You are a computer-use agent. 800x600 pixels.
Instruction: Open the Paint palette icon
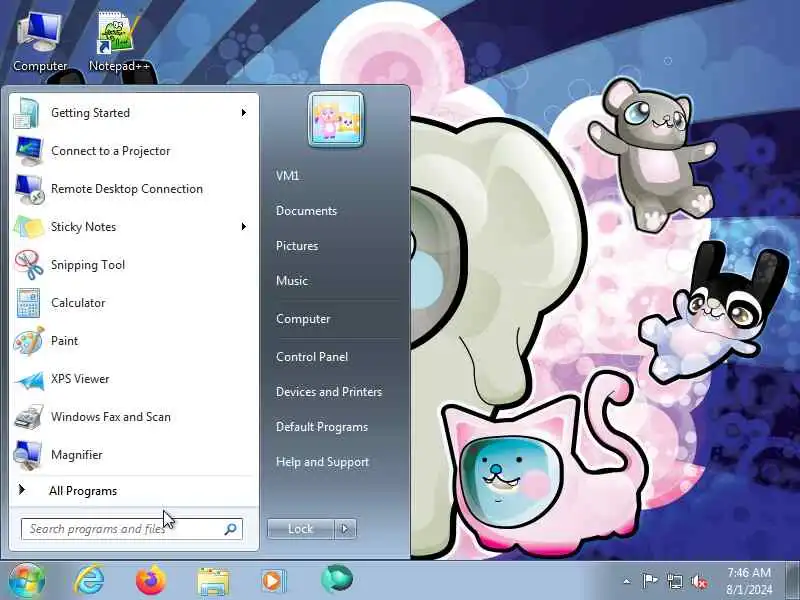(x=29, y=341)
